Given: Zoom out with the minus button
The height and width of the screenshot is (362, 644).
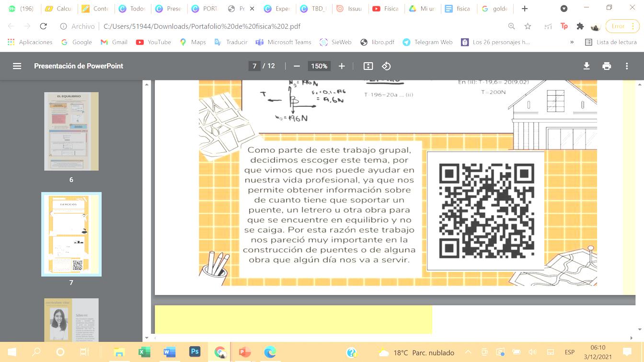Looking at the screenshot, I should [x=297, y=66].
